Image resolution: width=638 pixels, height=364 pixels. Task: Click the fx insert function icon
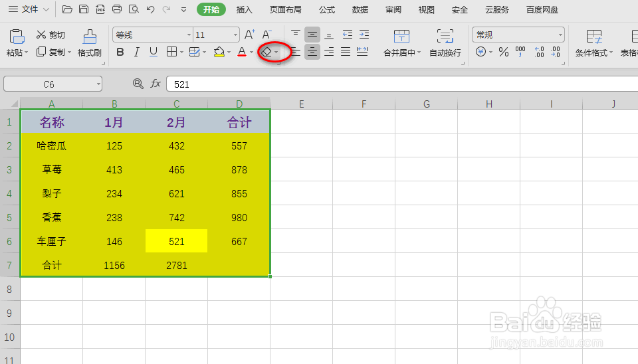(156, 84)
